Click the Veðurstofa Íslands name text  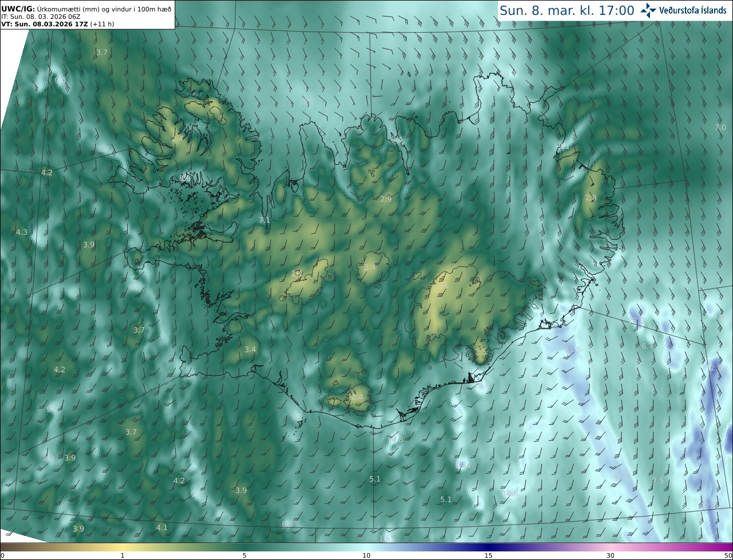click(x=693, y=10)
